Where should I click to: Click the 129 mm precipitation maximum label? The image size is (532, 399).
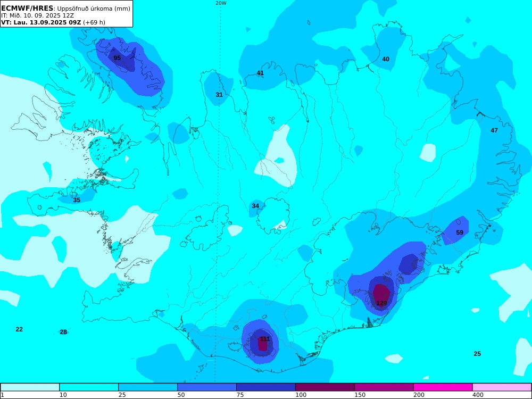coord(381,303)
